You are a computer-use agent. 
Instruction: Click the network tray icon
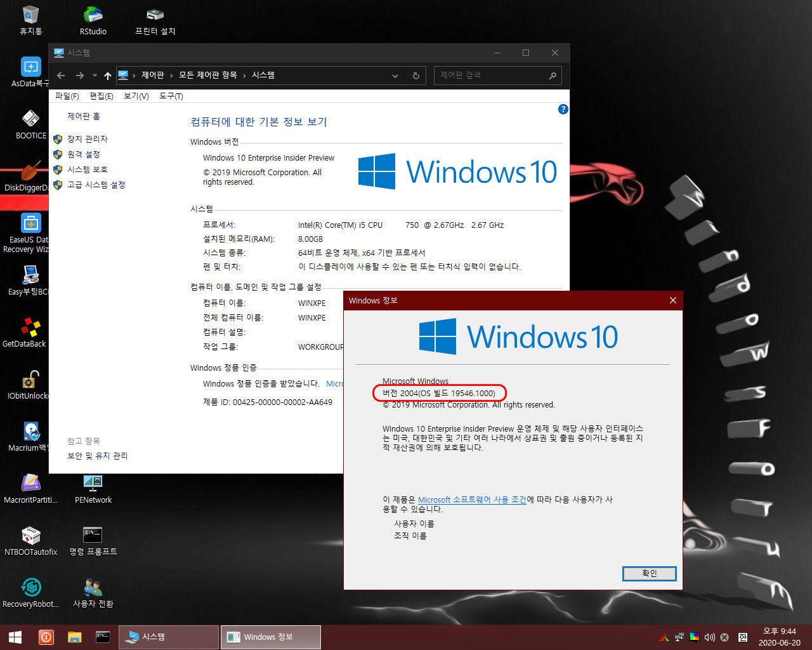point(679,637)
